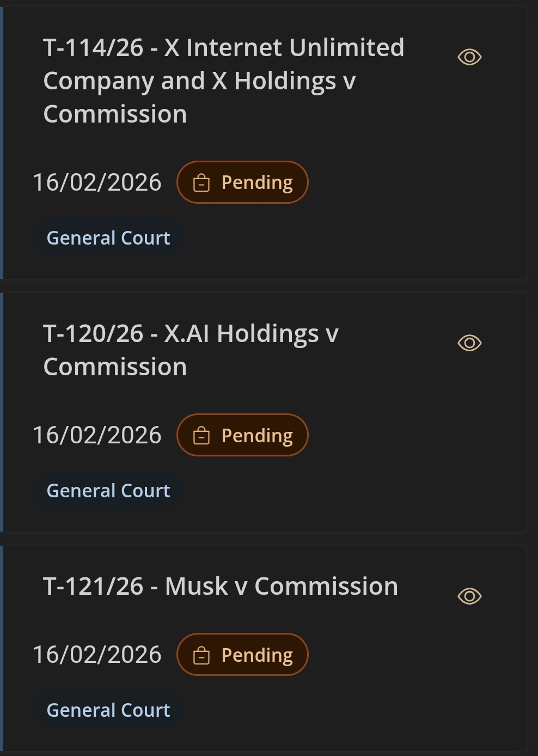Click blue left accent bar of T-114/26 card
538x756 pixels.
[2, 143]
